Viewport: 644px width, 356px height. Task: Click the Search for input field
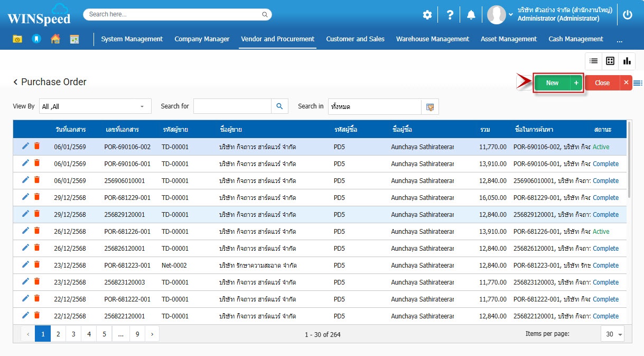pyautogui.click(x=232, y=106)
